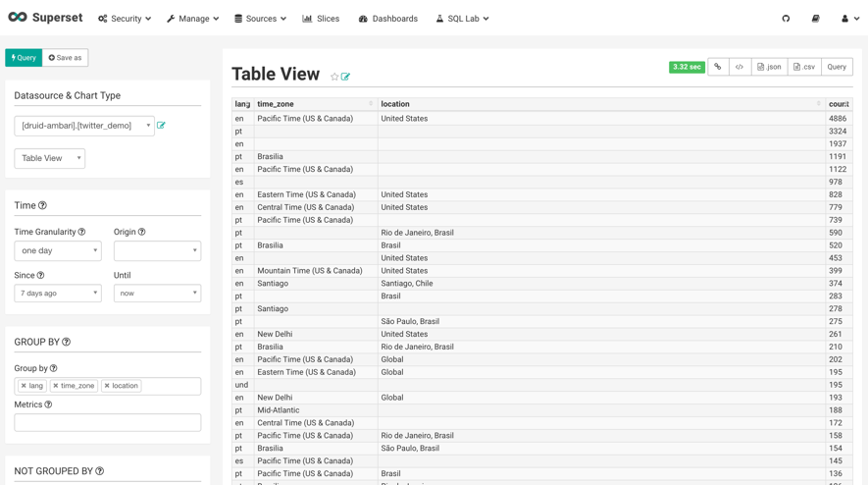
Task: Sort by the count column header
Action: 839,104
